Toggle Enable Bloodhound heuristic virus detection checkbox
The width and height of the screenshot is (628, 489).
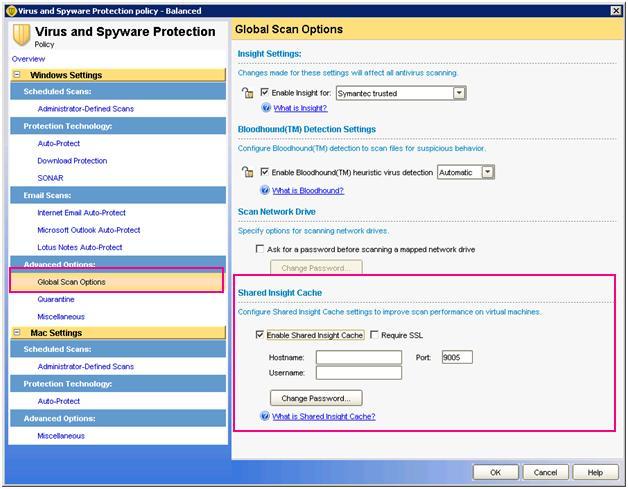click(x=264, y=172)
